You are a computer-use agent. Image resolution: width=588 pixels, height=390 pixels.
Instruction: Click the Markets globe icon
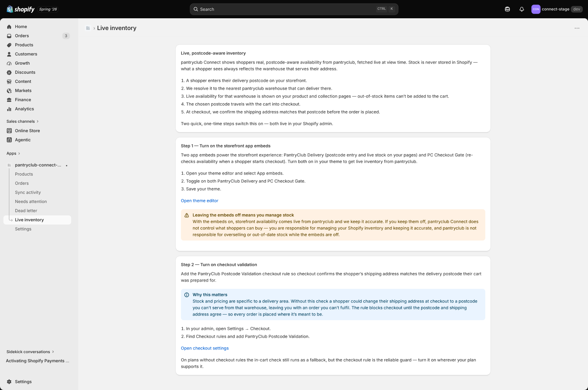9,91
